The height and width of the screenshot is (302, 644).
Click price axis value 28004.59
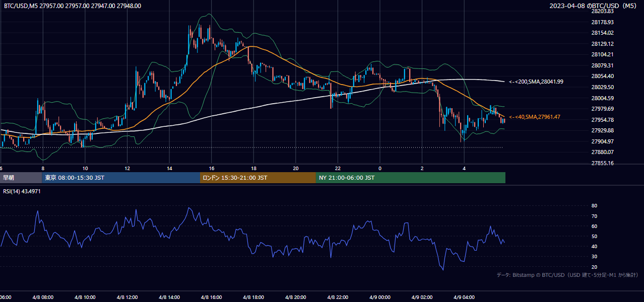tap(602, 98)
